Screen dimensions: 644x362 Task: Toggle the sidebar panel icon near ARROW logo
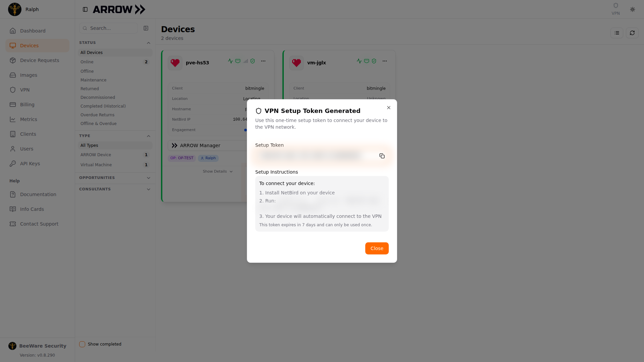tap(85, 9)
